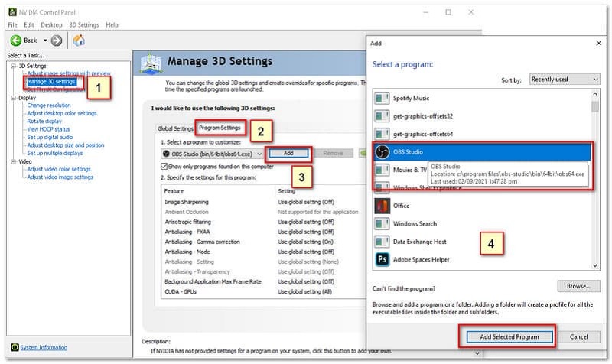
Task: Select Antialiasing - Gamma correction row
Action: 264,242
